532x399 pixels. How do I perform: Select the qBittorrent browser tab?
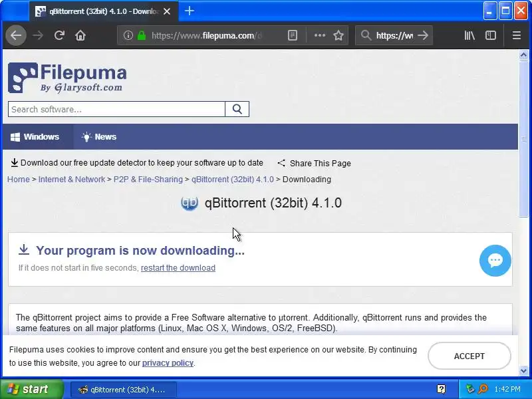click(x=104, y=11)
